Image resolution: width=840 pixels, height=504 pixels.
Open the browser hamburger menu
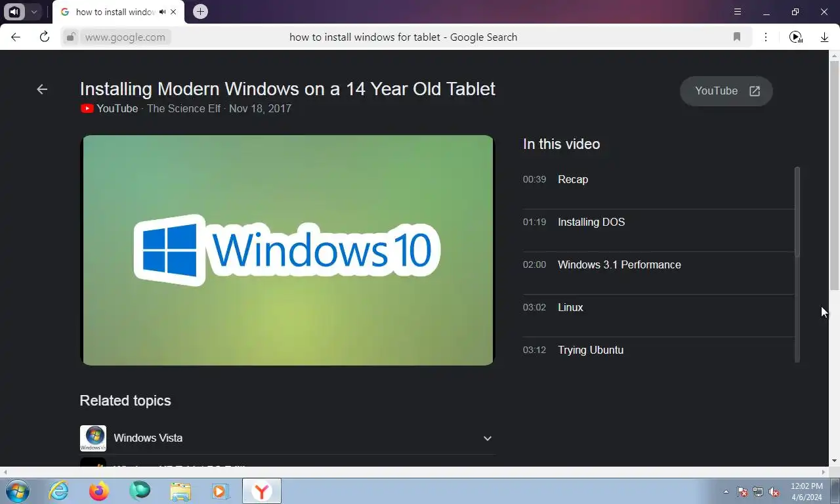click(x=738, y=12)
